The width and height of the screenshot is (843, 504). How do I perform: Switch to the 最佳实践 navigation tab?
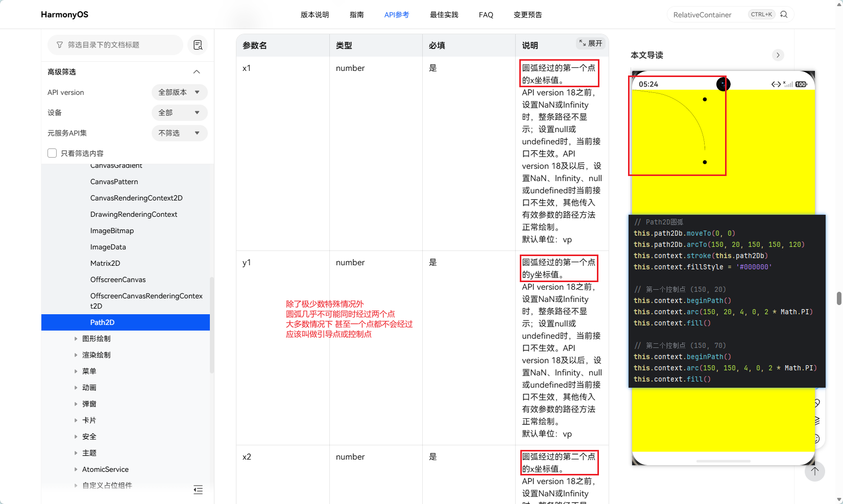[x=444, y=15]
